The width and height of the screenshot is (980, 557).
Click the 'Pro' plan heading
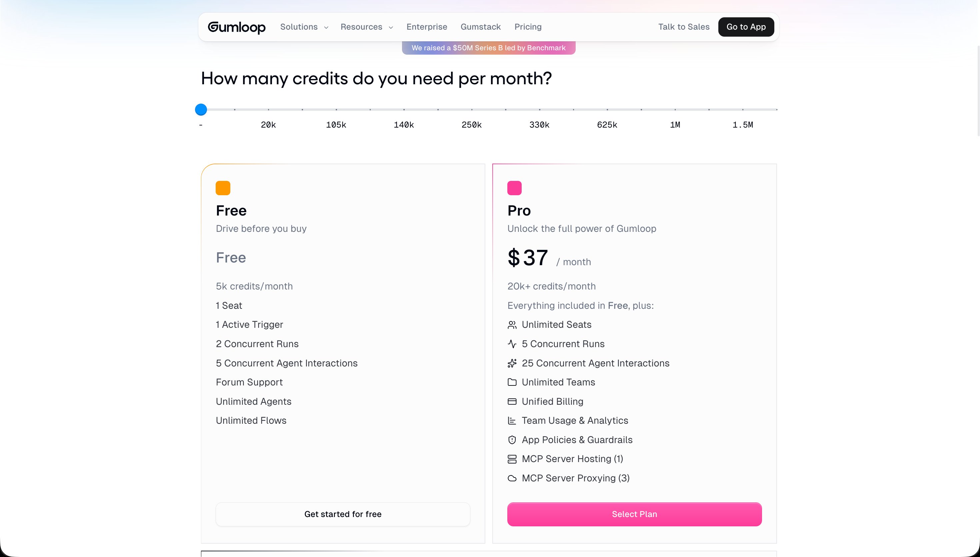519,211
